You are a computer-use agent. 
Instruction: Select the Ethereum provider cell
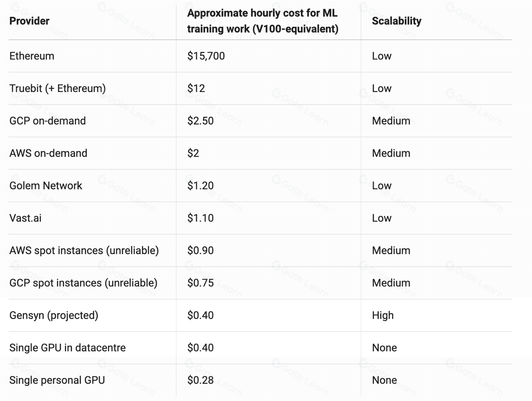[32, 56]
